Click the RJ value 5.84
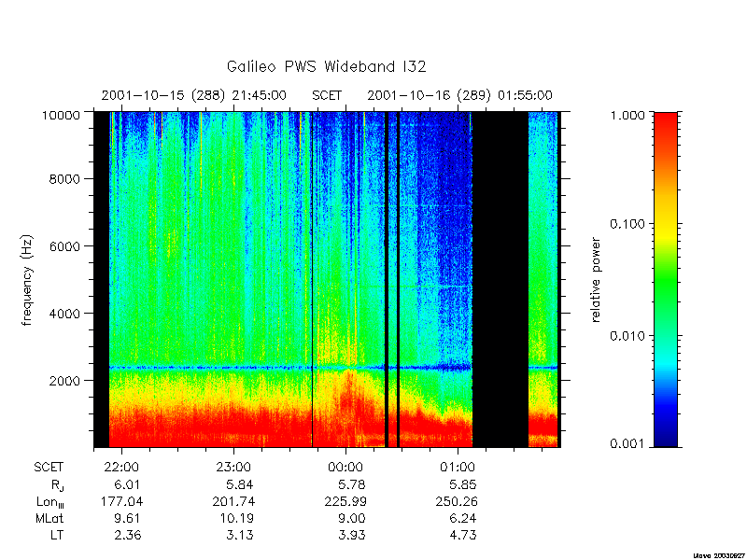 point(240,484)
